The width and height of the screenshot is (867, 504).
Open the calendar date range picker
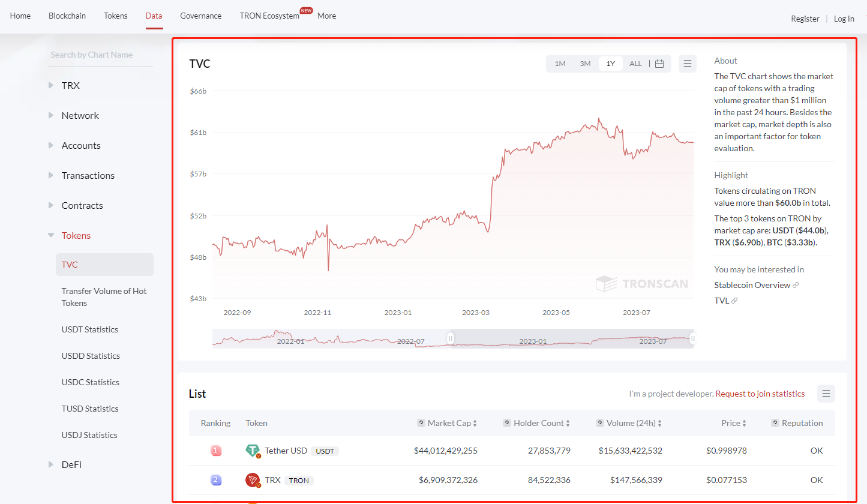point(659,64)
